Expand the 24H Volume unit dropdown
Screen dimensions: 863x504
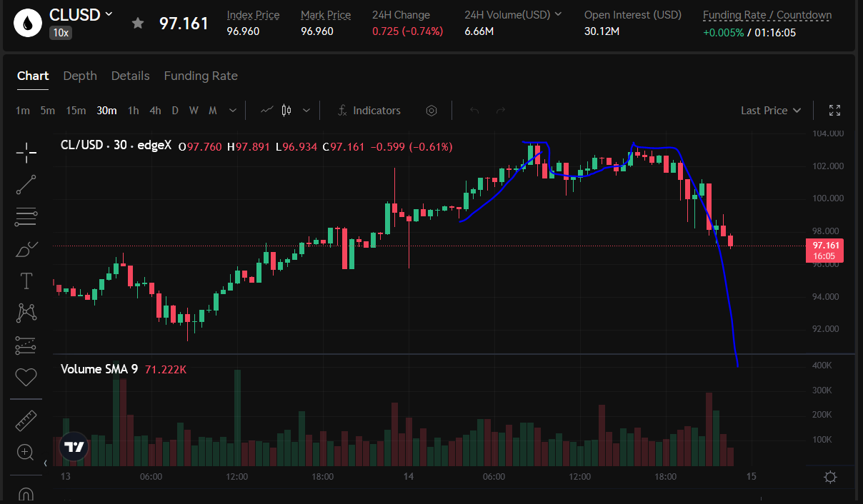click(x=558, y=14)
